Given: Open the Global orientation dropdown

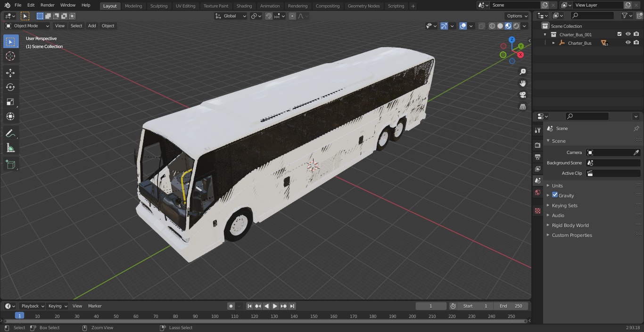Looking at the screenshot, I should (231, 16).
